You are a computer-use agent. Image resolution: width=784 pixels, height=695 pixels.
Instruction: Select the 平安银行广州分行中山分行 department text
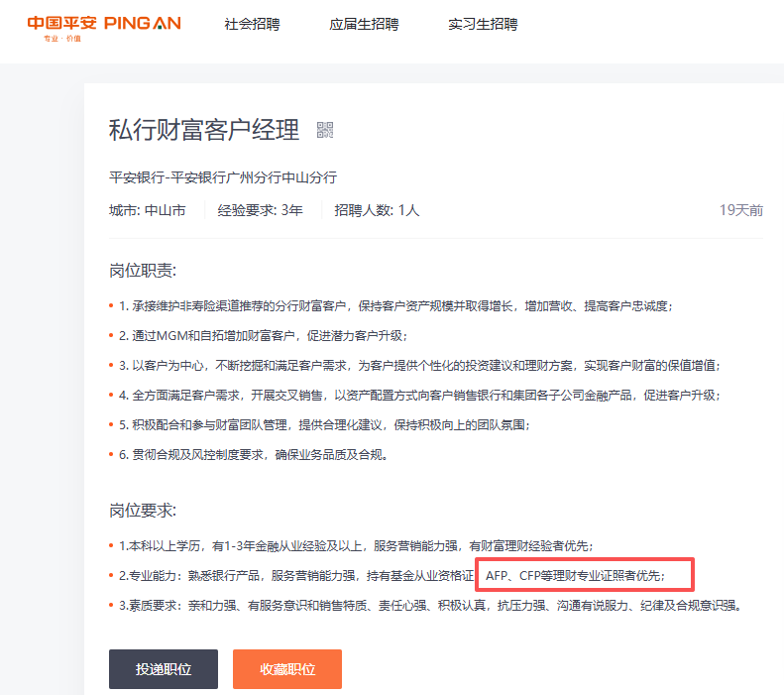(223, 177)
